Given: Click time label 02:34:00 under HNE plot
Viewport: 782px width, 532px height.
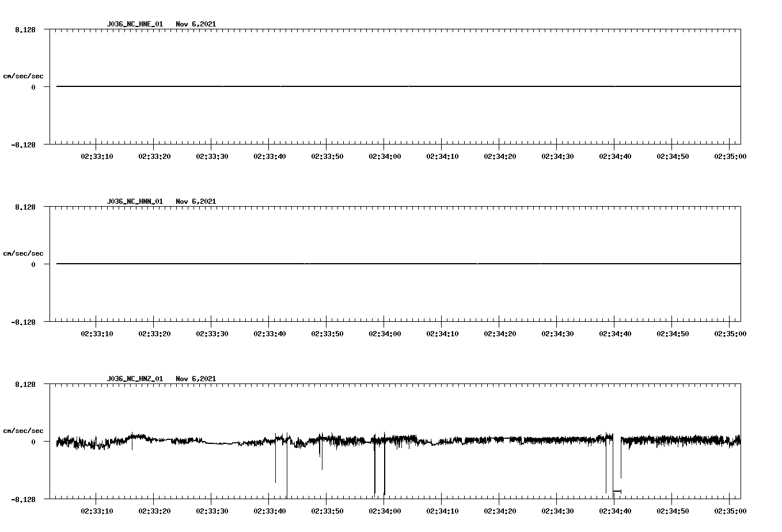Looking at the screenshot, I should coord(385,156).
